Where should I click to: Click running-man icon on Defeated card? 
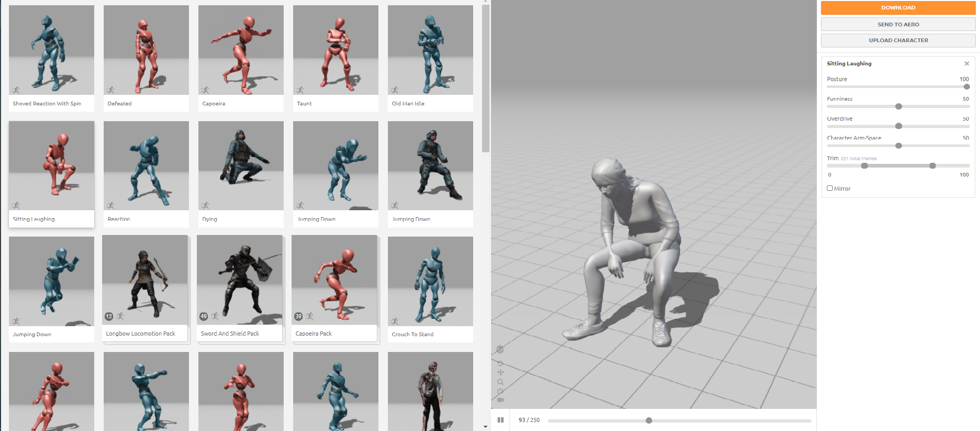pos(111,90)
